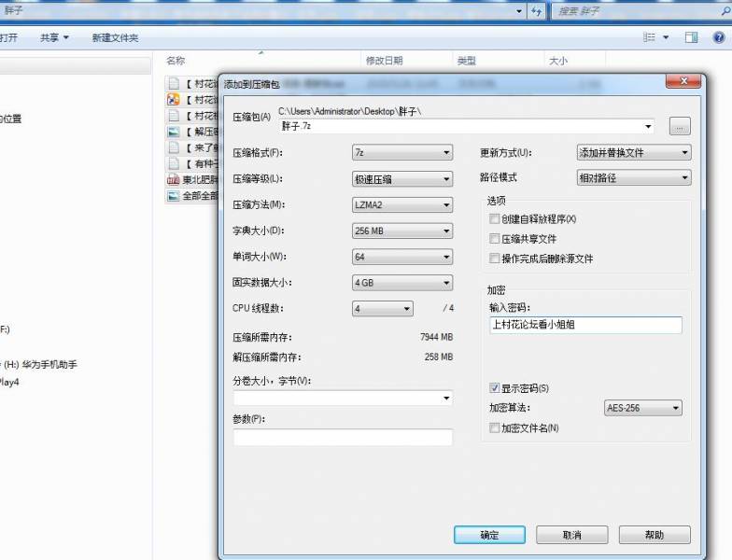
Task: Open the 压缩格式 dropdown showing 7z
Action: pyautogui.click(x=401, y=152)
